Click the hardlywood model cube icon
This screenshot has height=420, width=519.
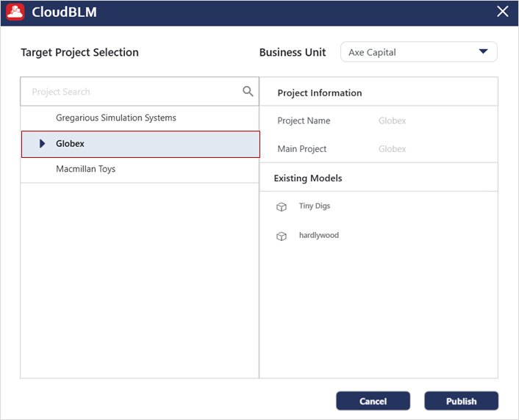pos(282,236)
